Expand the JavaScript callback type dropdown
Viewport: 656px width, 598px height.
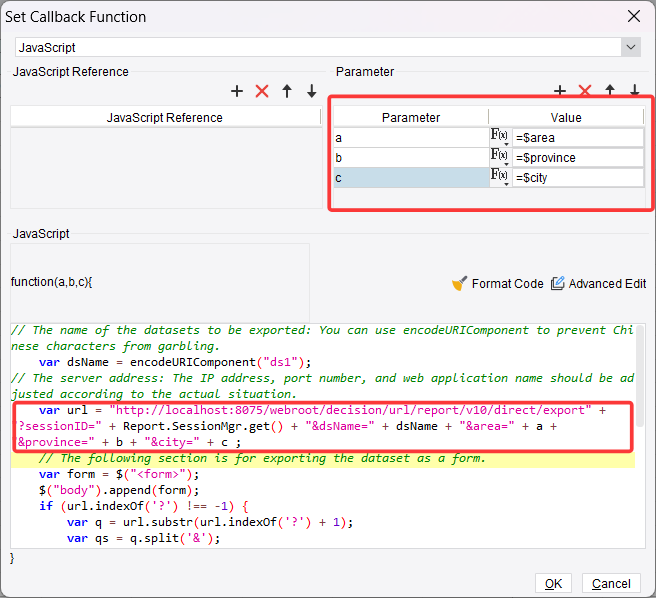631,47
